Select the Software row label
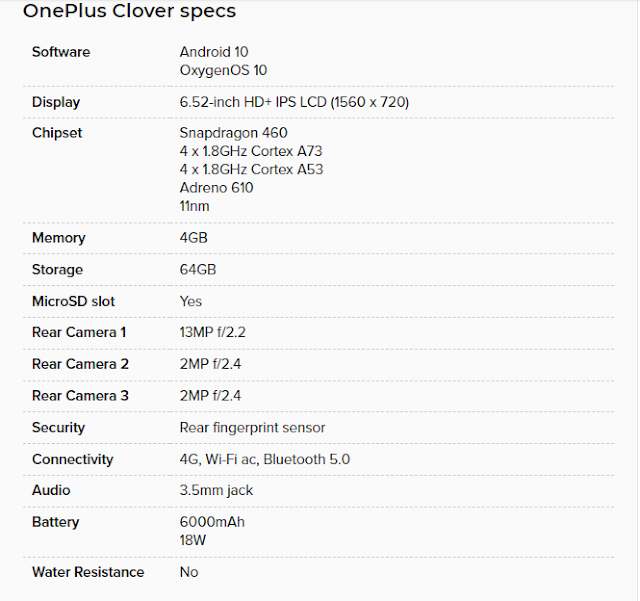This screenshot has height=601, width=640. (x=61, y=52)
